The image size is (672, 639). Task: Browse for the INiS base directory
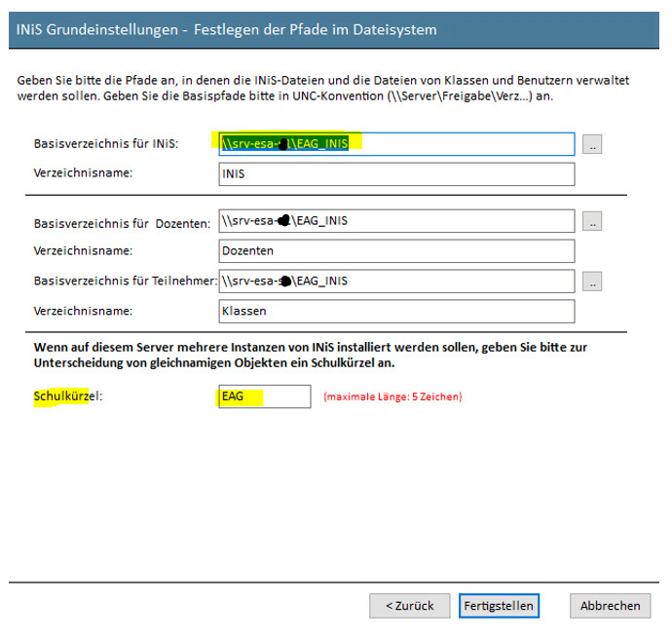coord(592,144)
